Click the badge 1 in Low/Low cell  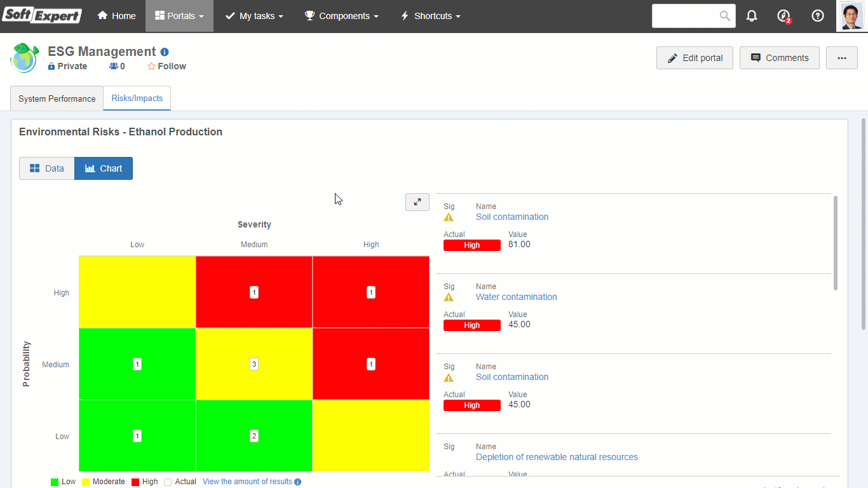[x=137, y=436]
